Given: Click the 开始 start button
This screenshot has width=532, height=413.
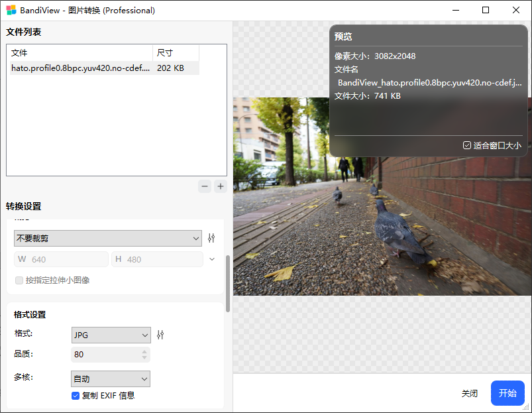Looking at the screenshot, I should (x=507, y=393).
